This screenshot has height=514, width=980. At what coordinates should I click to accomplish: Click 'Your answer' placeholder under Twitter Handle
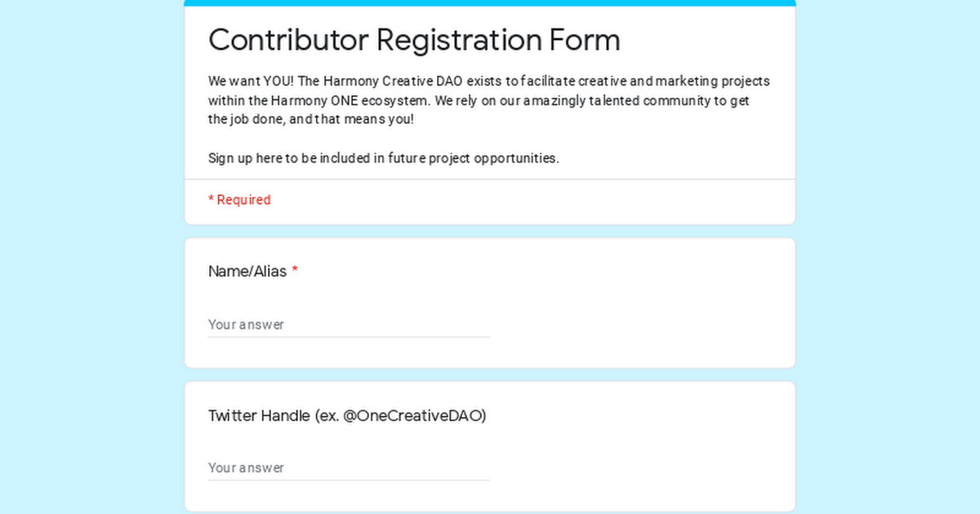[246, 468]
